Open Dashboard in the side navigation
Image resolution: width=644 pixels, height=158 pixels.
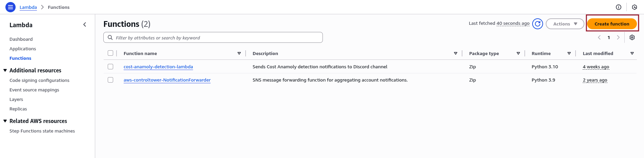pos(21,39)
